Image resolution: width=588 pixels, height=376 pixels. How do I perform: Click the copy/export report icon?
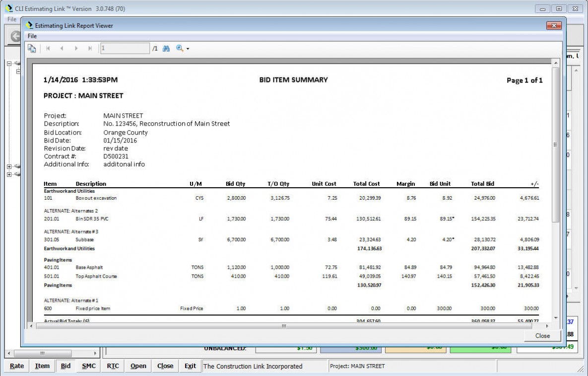pyautogui.click(x=31, y=48)
